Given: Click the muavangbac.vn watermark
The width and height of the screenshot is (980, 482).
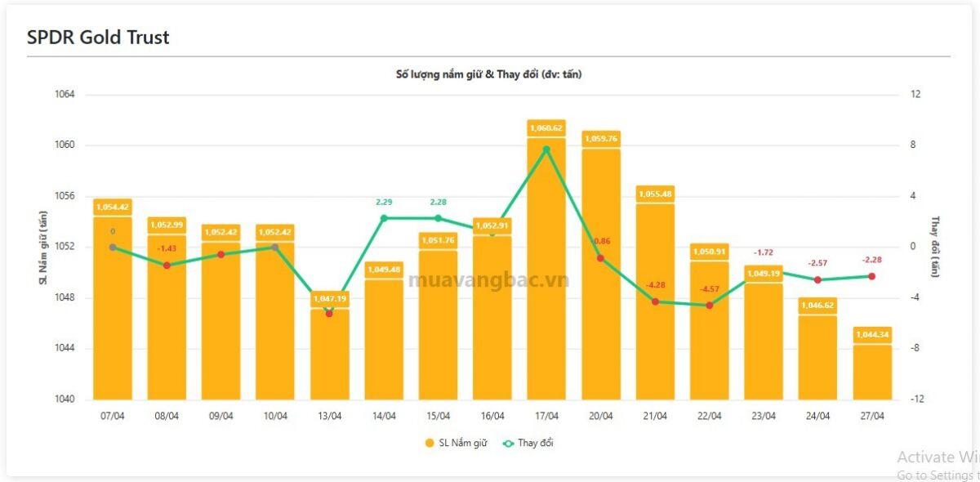Looking at the screenshot, I should click(488, 280).
